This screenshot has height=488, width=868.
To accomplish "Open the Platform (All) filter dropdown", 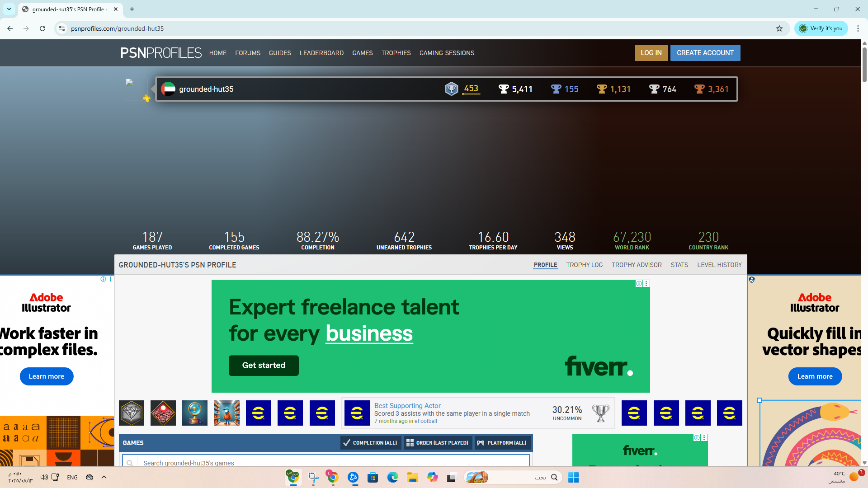I will 502,443.
